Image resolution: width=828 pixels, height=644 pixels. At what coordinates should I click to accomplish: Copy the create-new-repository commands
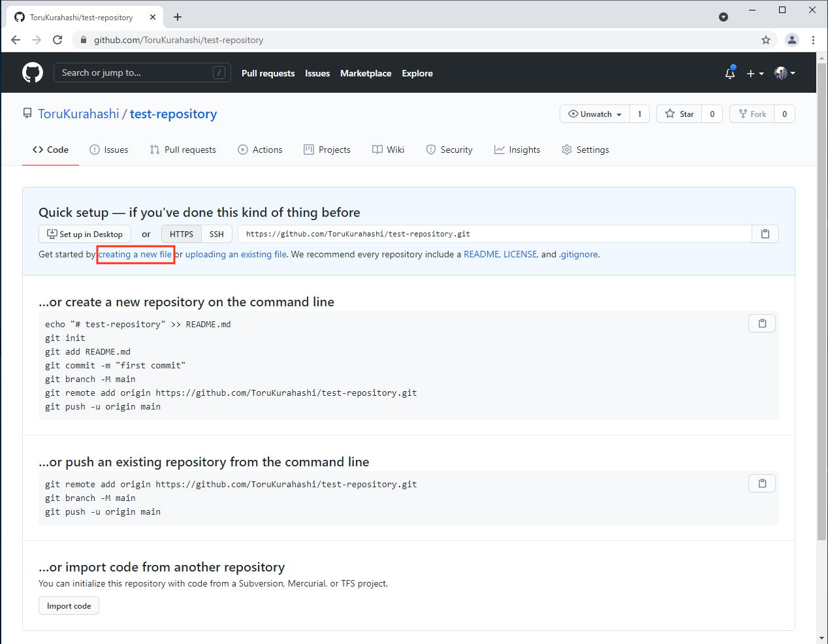[x=762, y=323]
